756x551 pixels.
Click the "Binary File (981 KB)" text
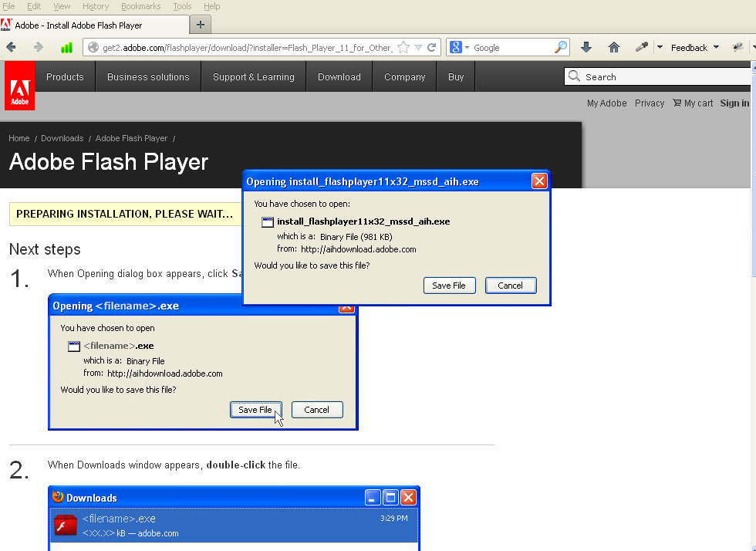[x=356, y=236]
